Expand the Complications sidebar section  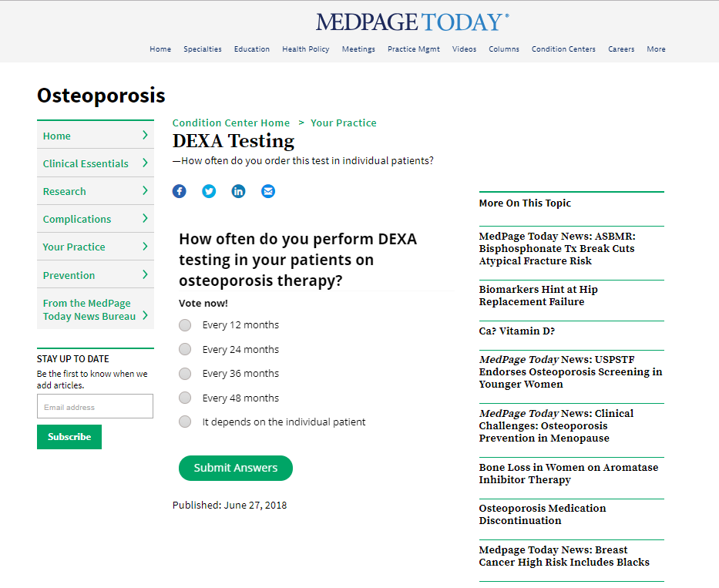pyautogui.click(x=96, y=219)
